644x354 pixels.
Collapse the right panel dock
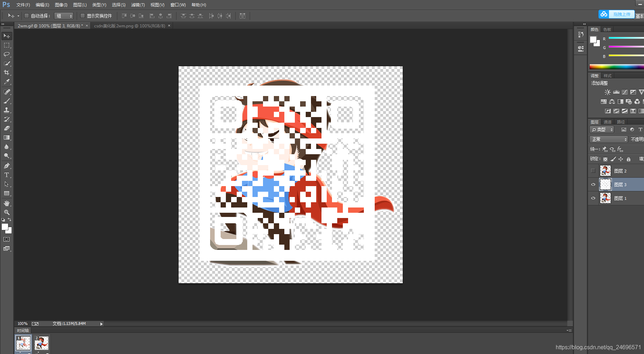tap(584, 24)
